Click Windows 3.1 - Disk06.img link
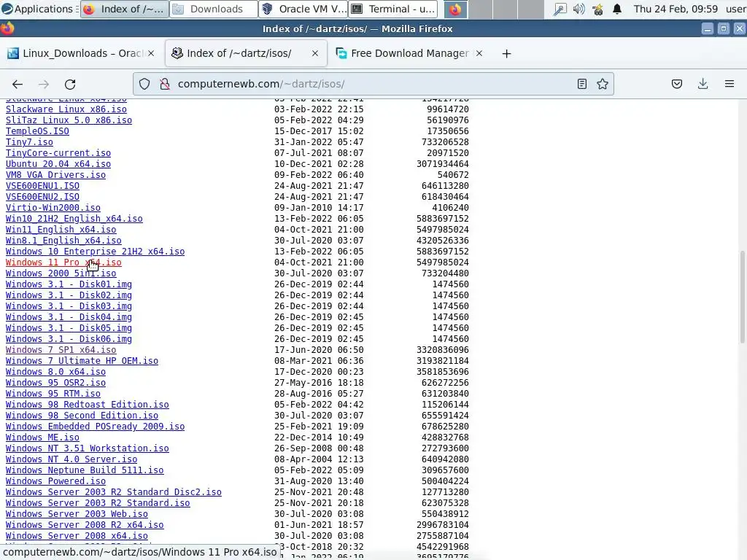 [69, 339]
